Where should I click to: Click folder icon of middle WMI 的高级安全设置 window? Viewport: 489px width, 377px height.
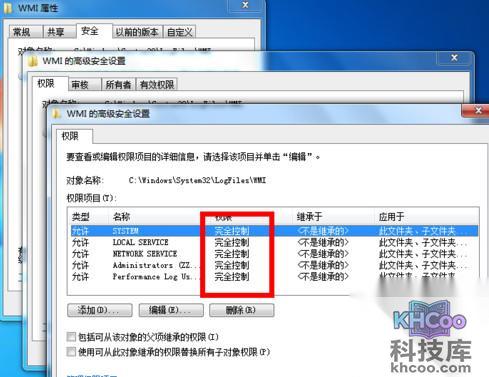click(x=33, y=61)
